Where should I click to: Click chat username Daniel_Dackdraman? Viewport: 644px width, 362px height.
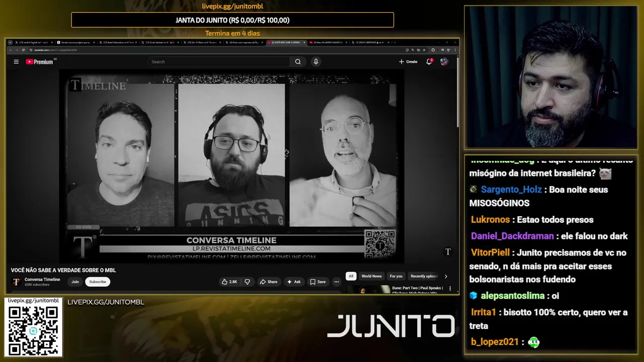click(x=512, y=236)
